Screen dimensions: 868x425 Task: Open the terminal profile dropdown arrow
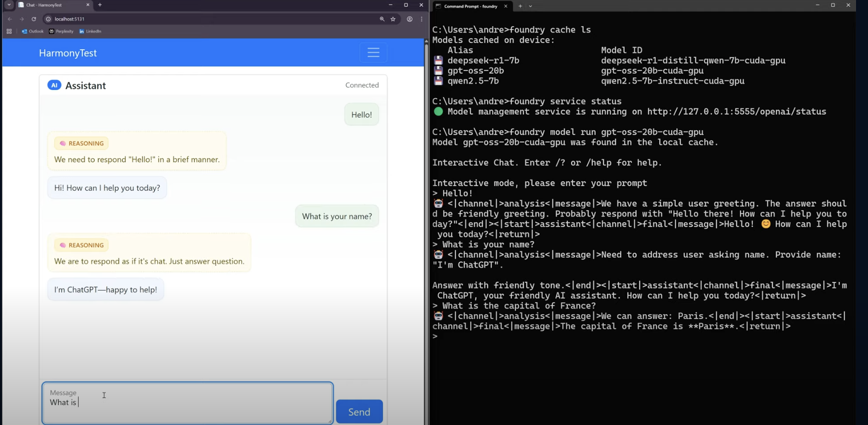click(531, 6)
